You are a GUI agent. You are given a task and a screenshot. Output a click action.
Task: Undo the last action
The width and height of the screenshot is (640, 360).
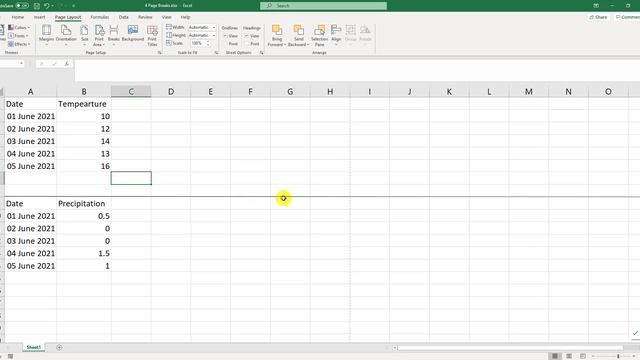point(47,6)
